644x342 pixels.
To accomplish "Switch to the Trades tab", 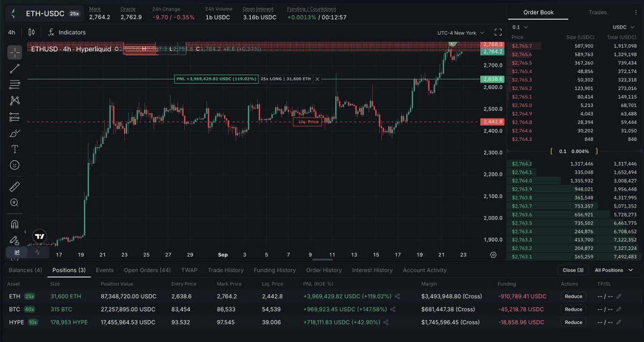I will (x=597, y=12).
